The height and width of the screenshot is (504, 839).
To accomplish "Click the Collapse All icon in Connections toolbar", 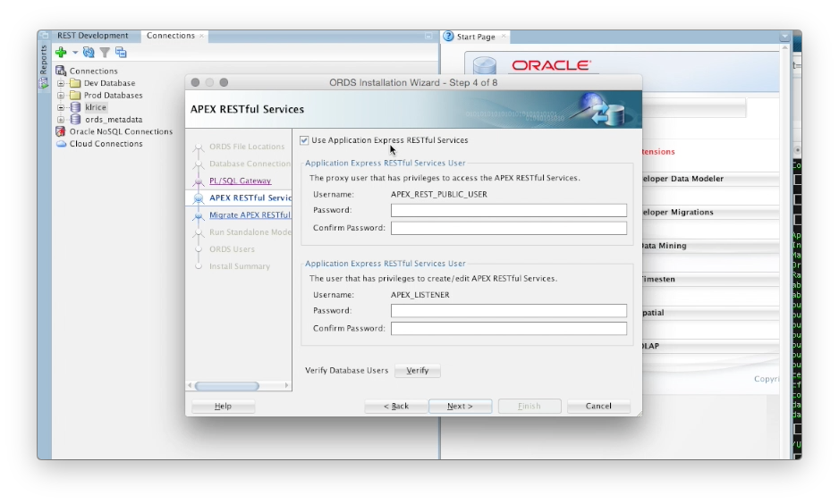I will (x=121, y=53).
